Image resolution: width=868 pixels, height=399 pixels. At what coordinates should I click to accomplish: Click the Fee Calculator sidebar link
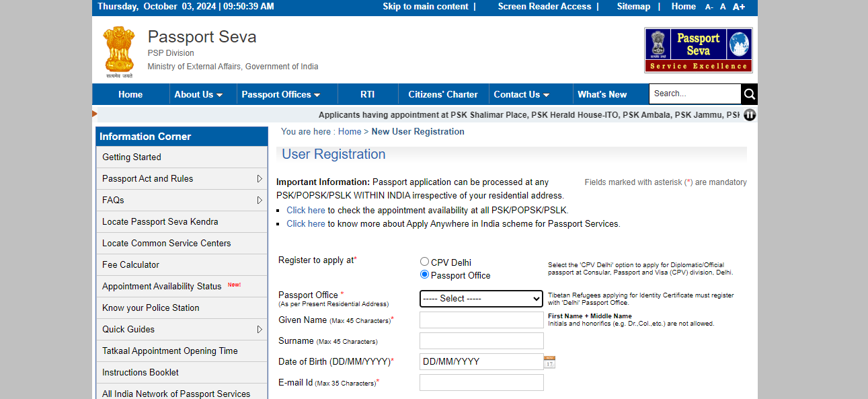coord(130,264)
